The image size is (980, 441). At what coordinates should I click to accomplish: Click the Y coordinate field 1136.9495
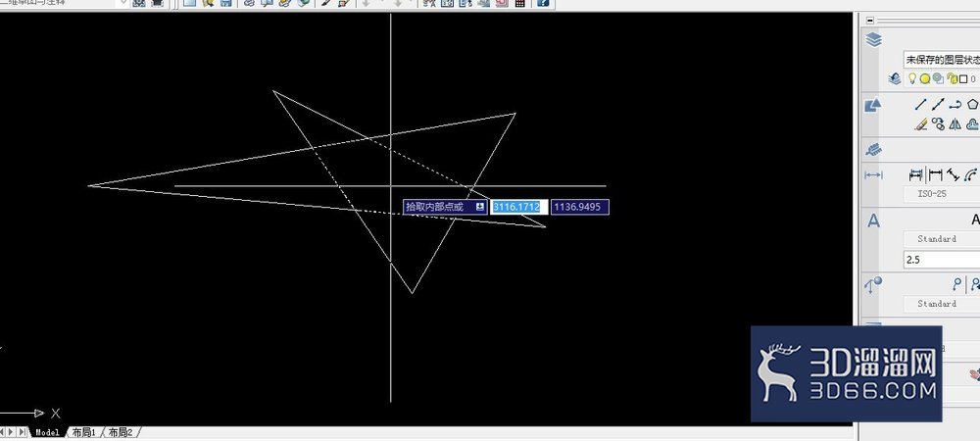580,207
